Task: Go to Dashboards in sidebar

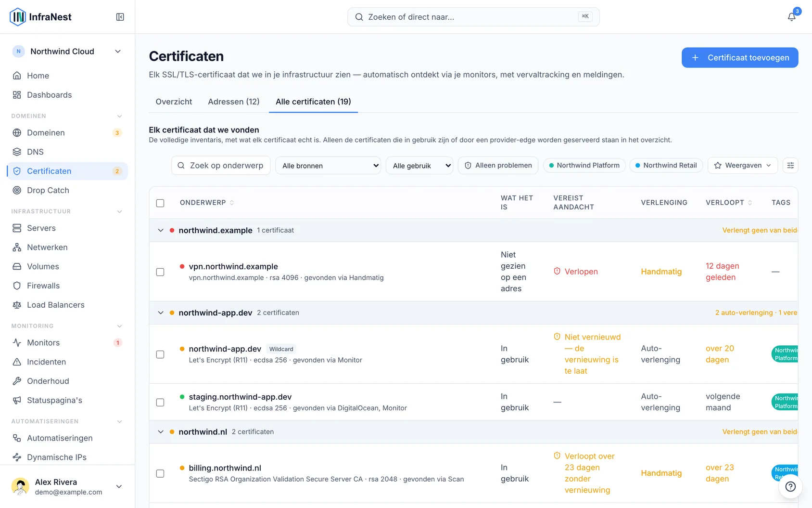Action: (x=67, y=95)
